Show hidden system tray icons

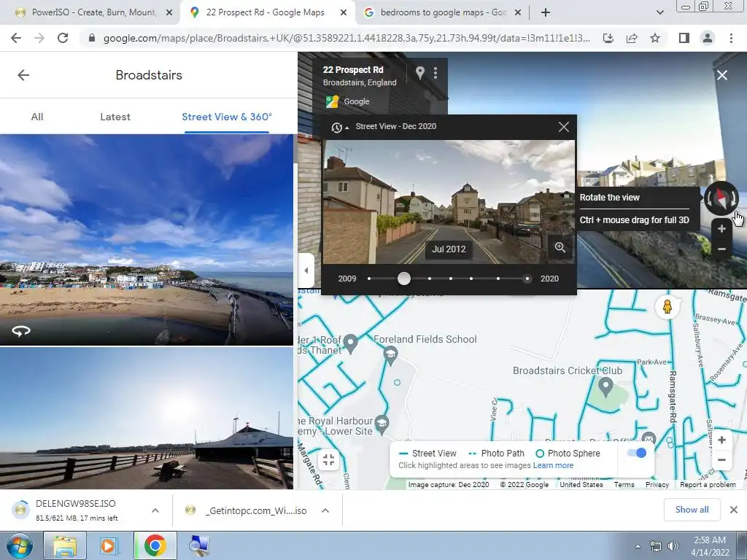(638, 546)
